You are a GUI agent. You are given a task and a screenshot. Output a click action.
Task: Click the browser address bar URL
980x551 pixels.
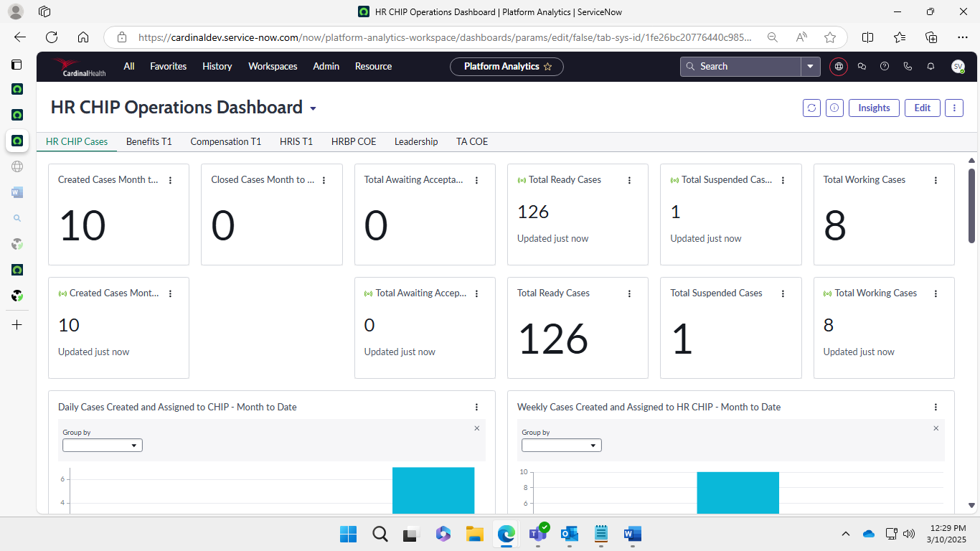pyautogui.click(x=445, y=37)
